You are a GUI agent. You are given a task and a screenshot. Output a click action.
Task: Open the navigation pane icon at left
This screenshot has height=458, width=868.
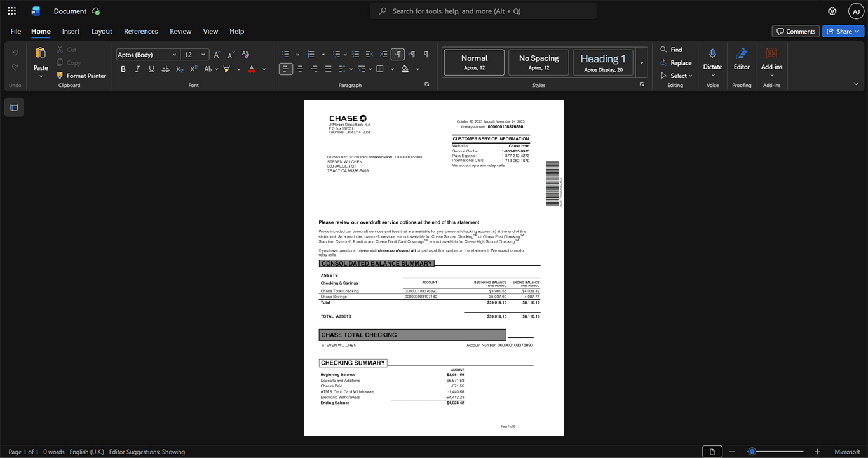pos(14,107)
